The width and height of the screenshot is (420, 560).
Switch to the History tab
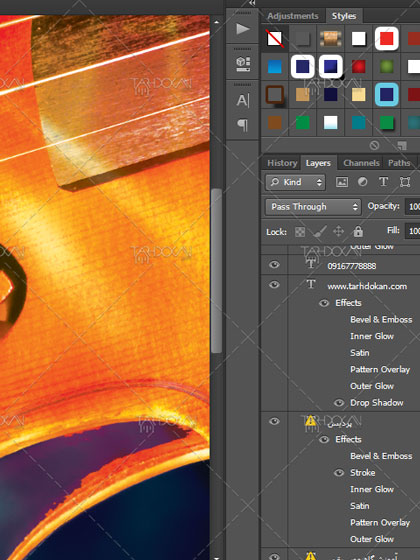click(x=282, y=163)
